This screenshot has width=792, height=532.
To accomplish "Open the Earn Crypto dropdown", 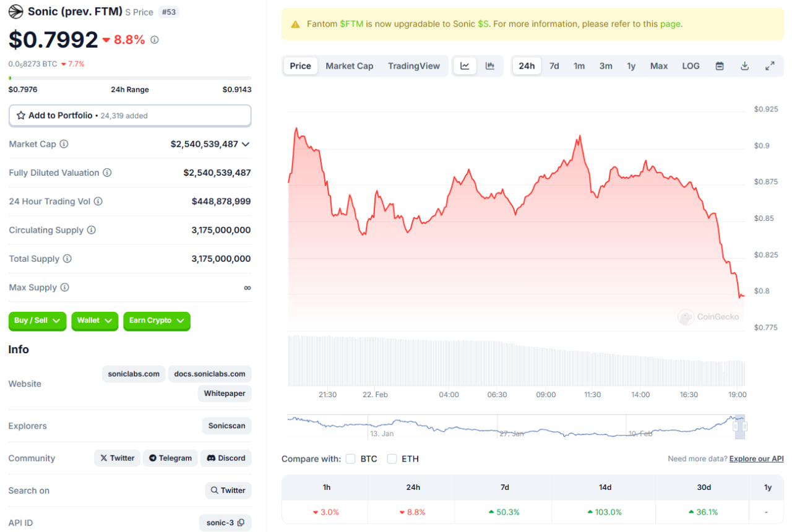I will [x=157, y=320].
